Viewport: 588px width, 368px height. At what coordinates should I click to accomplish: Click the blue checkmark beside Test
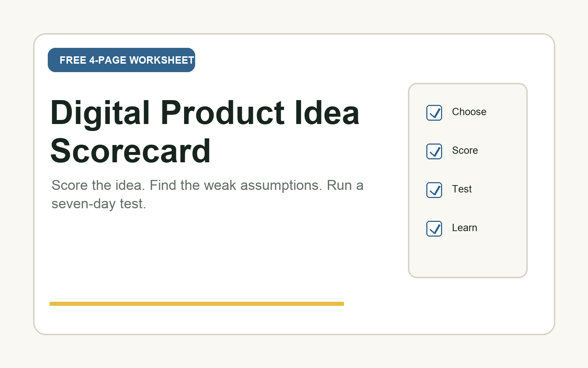click(x=435, y=190)
